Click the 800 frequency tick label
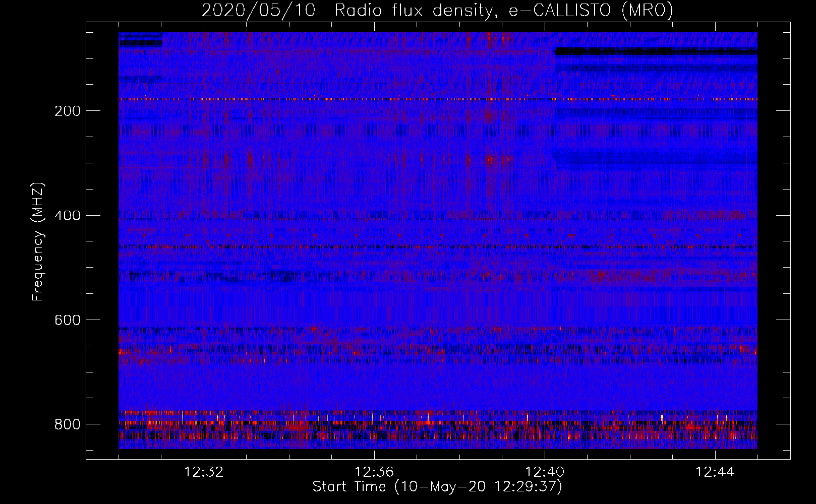Screen dimensions: 816x504 pos(68,424)
